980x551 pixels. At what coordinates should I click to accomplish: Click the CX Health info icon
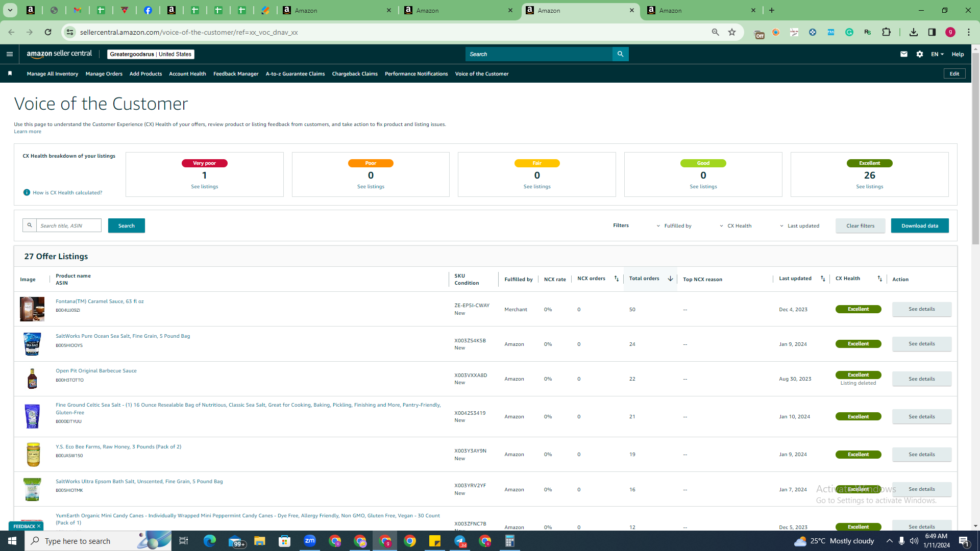27,192
